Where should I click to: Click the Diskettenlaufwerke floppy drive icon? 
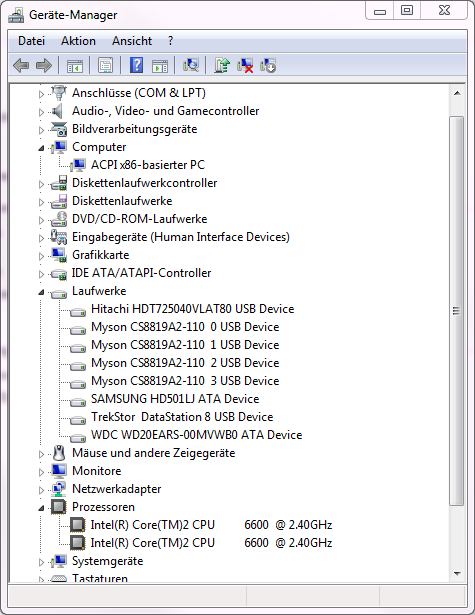(x=59, y=201)
